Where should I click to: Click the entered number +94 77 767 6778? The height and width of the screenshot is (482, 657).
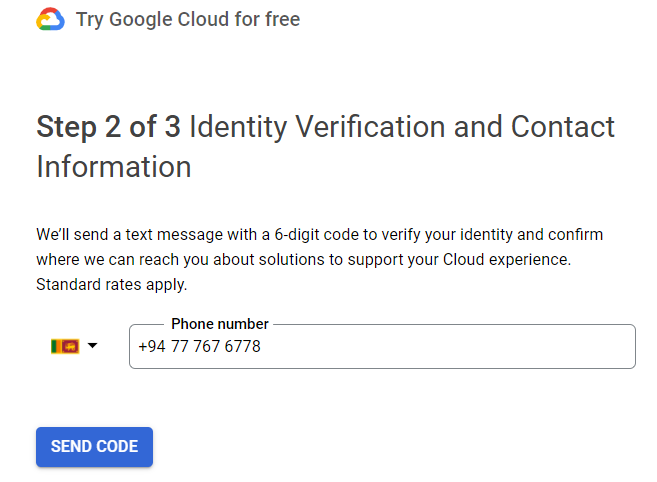(x=199, y=347)
